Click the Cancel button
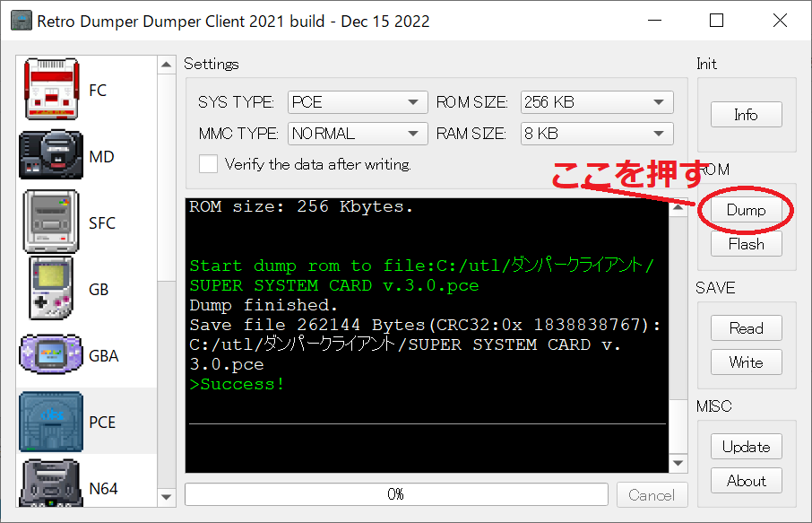812x523 pixels. (x=652, y=495)
